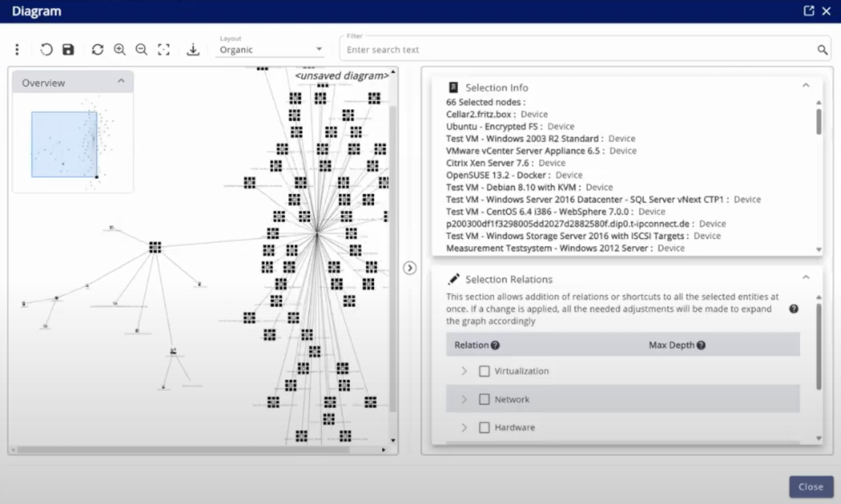Collapse the right side panel

pos(409,269)
